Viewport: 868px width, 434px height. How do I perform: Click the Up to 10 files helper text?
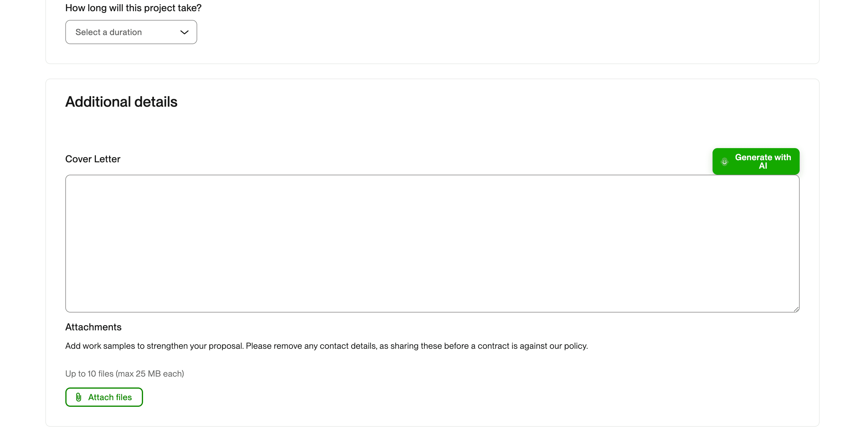(x=124, y=373)
